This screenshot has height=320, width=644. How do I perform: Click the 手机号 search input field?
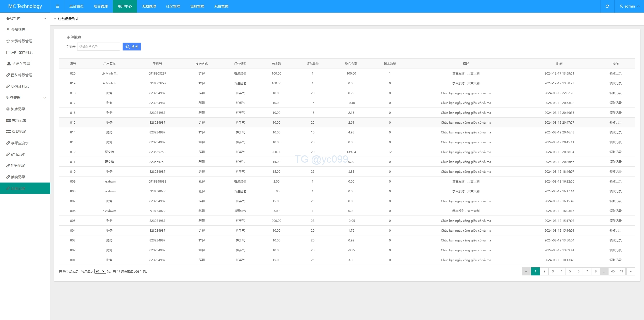click(98, 47)
